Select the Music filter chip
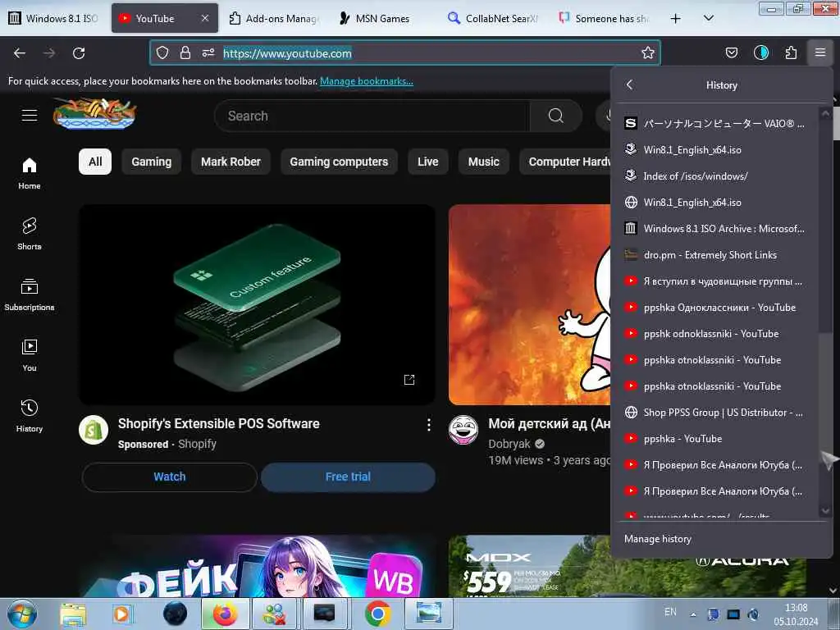The image size is (840, 630). pyautogui.click(x=484, y=162)
